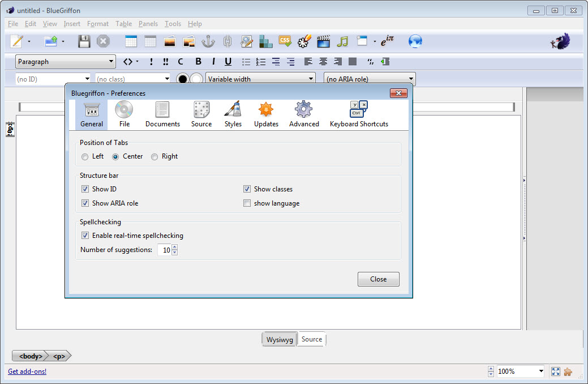Open the Keyboard Shortcuts preferences pane
Screen dimensions: 588x384
359,114
